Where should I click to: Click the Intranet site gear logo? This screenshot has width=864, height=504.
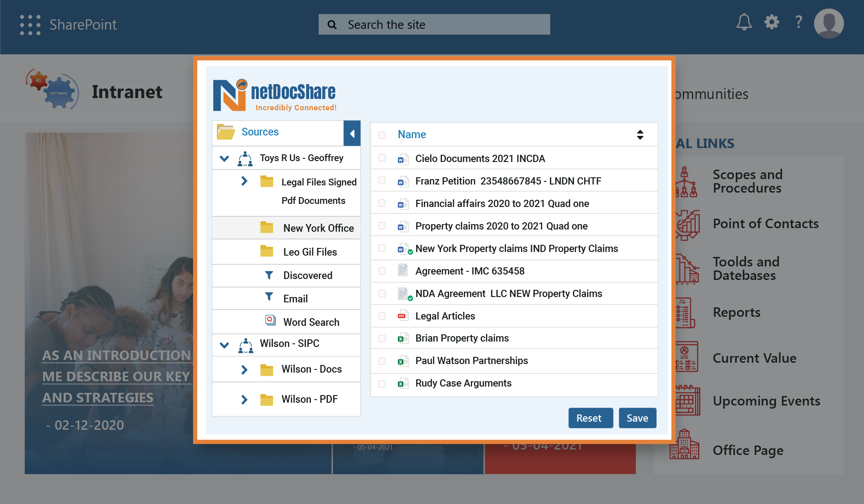(x=52, y=89)
